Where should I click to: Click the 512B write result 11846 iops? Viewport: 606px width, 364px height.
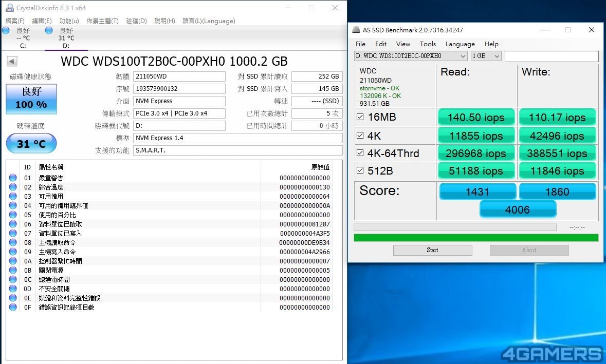[557, 170]
